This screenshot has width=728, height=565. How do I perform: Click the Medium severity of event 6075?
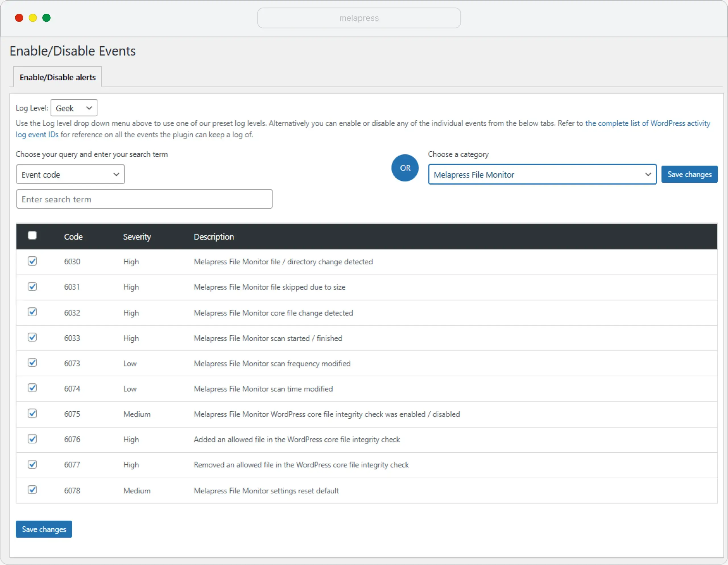(137, 414)
